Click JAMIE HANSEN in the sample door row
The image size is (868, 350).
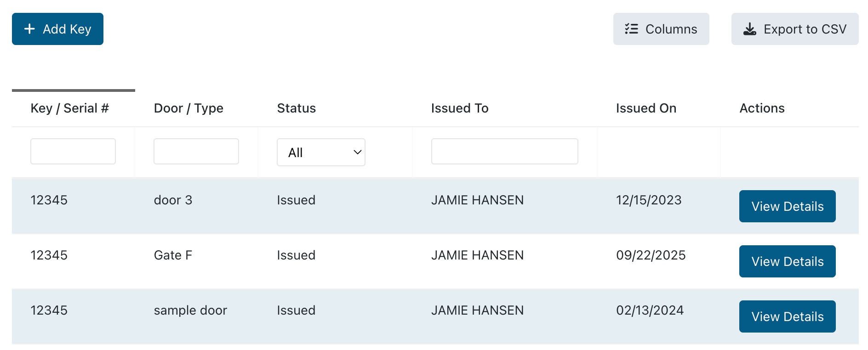point(477,310)
